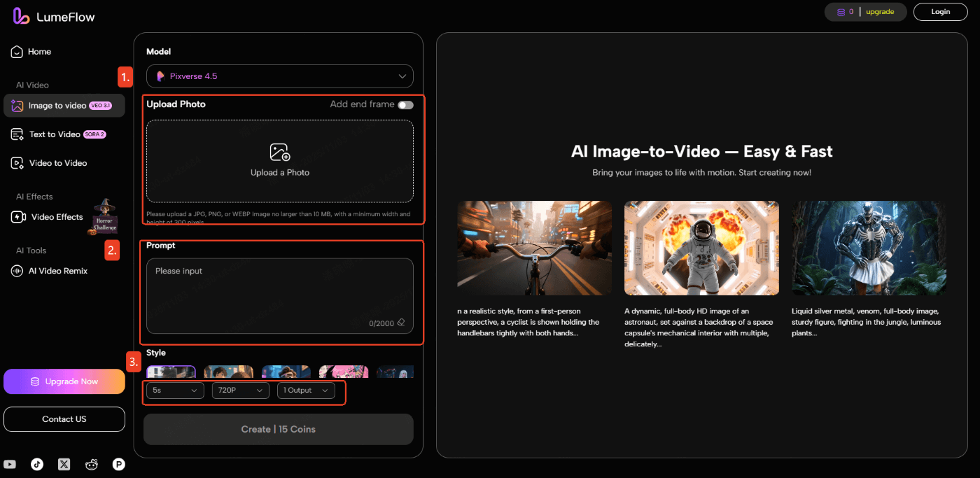Viewport: 980px width, 478px height.
Task: Click the Reddit icon in the footer
Action: (91, 464)
